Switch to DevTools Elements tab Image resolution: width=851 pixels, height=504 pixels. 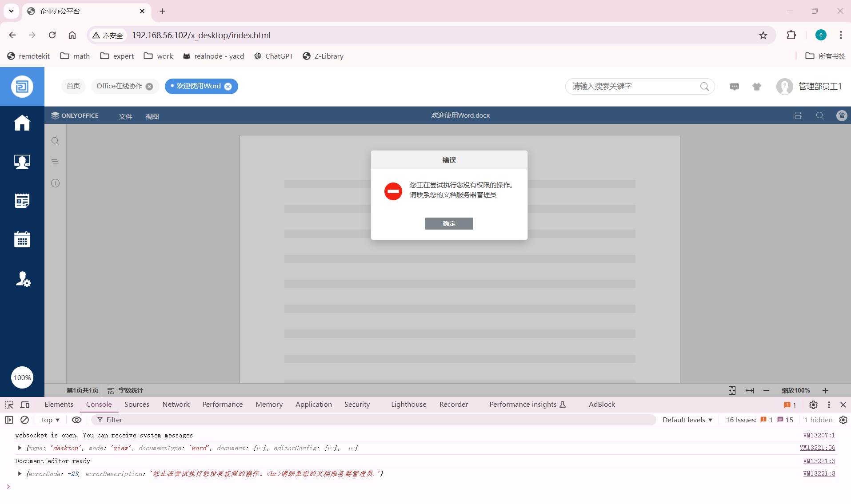[x=59, y=404]
